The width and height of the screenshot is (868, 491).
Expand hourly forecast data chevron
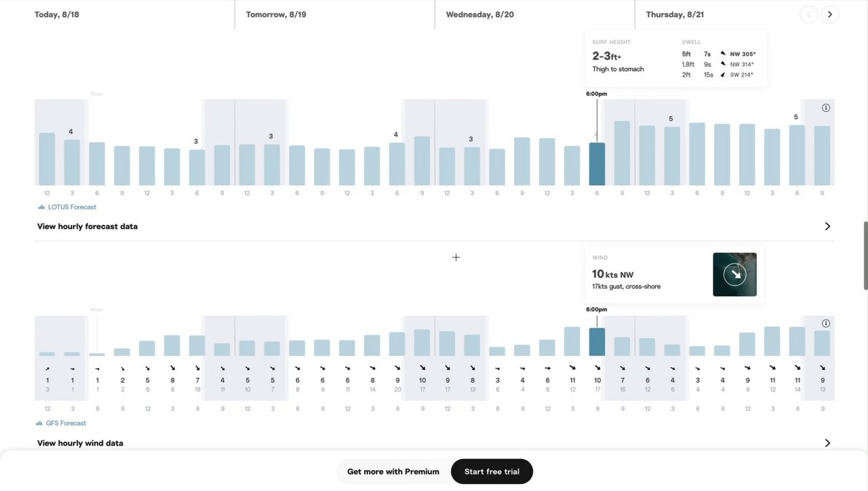point(827,227)
